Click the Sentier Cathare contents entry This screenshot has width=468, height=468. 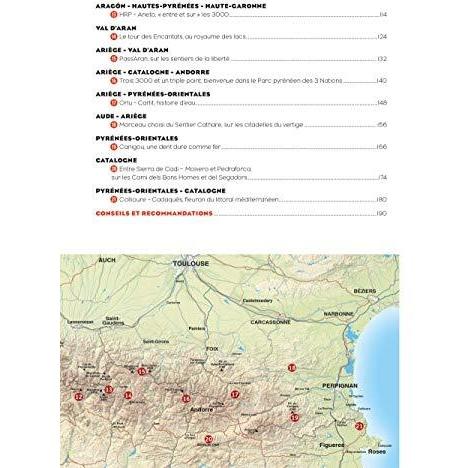[x=248, y=125]
